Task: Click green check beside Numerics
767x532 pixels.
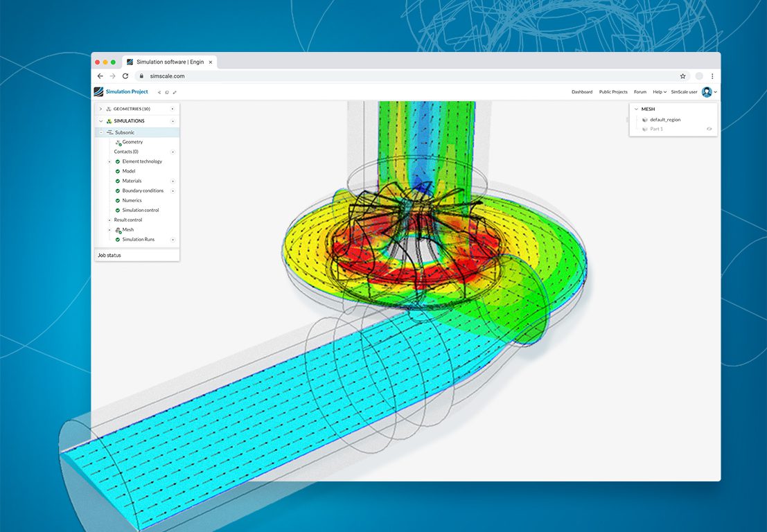Action: pos(117,200)
